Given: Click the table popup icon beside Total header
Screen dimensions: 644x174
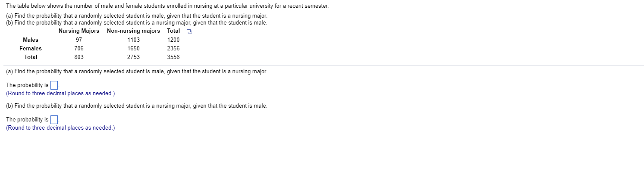Looking at the screenshot, I should coord(188,31).
